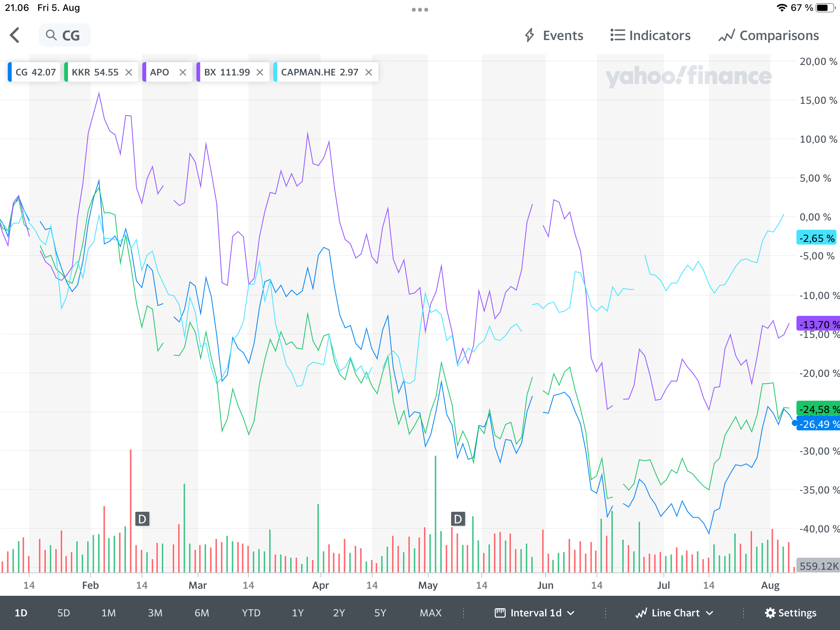Switch to 1Y time range
This screenshot has height=630, width=840.
click(297, 613)
